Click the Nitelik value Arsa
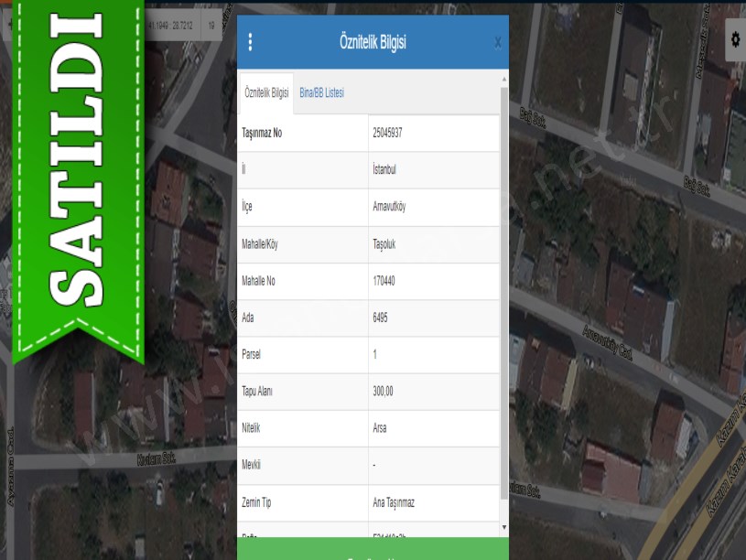This screenshot has height=560, width=746. 379,428
